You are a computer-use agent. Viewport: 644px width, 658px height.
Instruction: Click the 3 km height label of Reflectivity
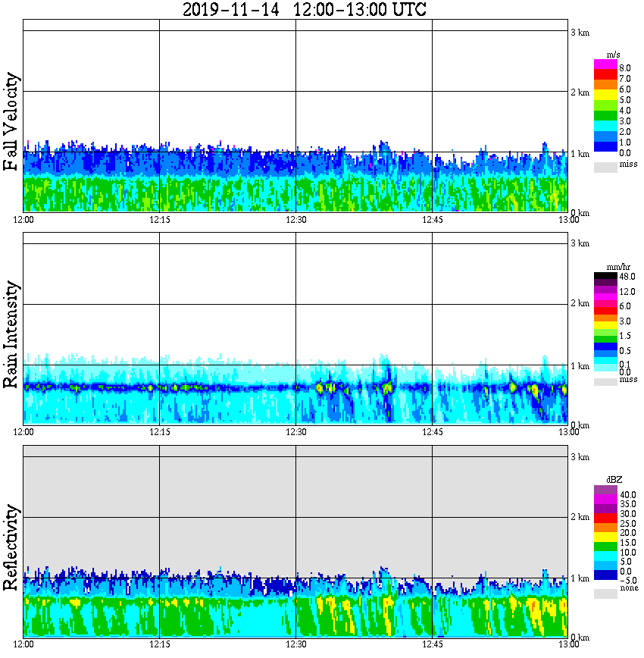[580, 457]
